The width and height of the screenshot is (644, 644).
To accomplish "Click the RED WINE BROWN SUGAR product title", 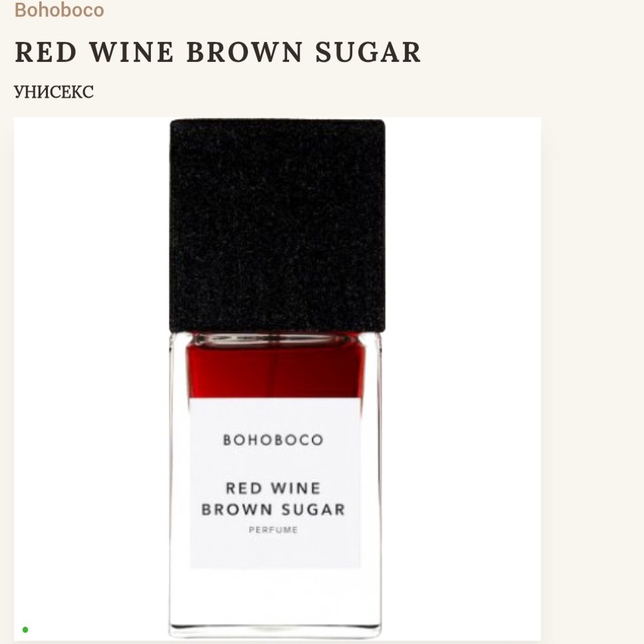I will click(x=218, y=52).
